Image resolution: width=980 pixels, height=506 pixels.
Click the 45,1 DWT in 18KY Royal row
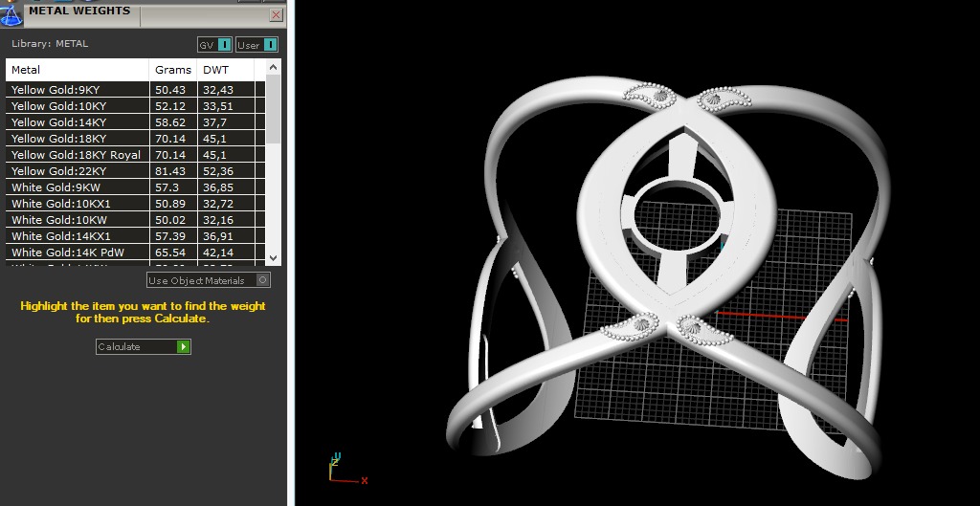tap(214, 155)
